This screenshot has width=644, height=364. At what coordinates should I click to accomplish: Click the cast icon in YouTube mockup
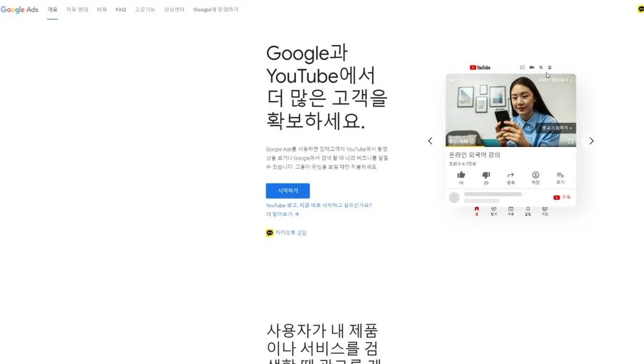(x=523, y=68)
